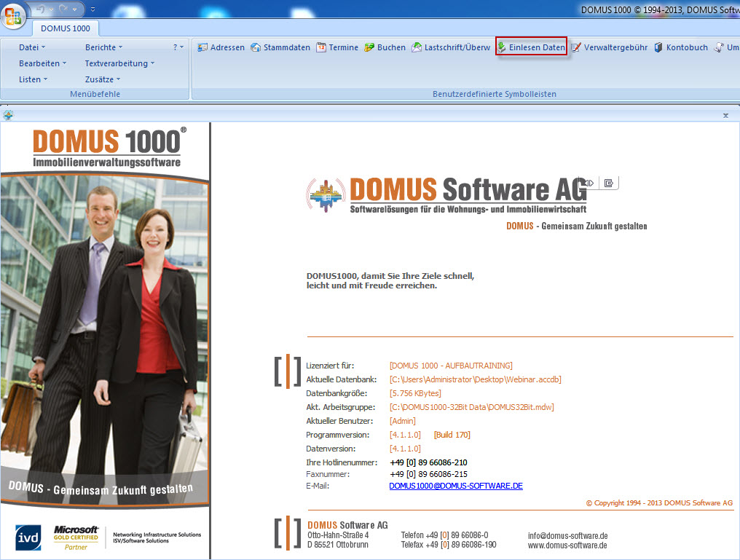Click the copyright 1994 - 2013 notice
Image resolution: width=740 pixels, height=560 pixels.
click(659, 503)
